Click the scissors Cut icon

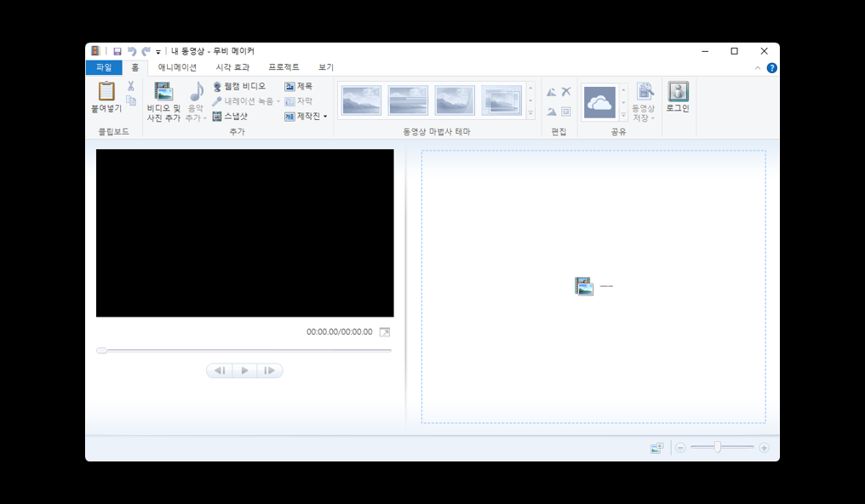coord(131,86)
